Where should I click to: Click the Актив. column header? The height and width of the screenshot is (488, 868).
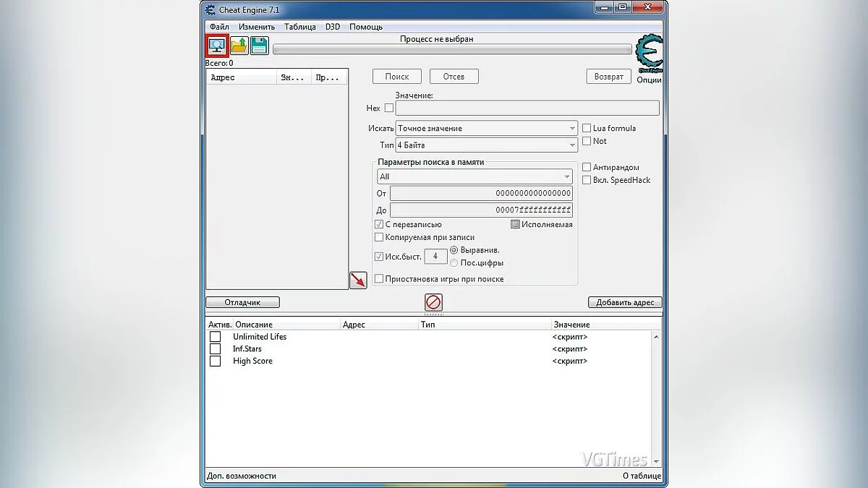pyautogui.click(x=220, y=325)
